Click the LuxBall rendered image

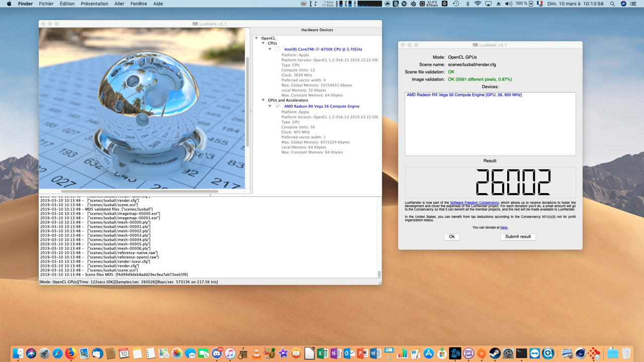coord(142,108)
